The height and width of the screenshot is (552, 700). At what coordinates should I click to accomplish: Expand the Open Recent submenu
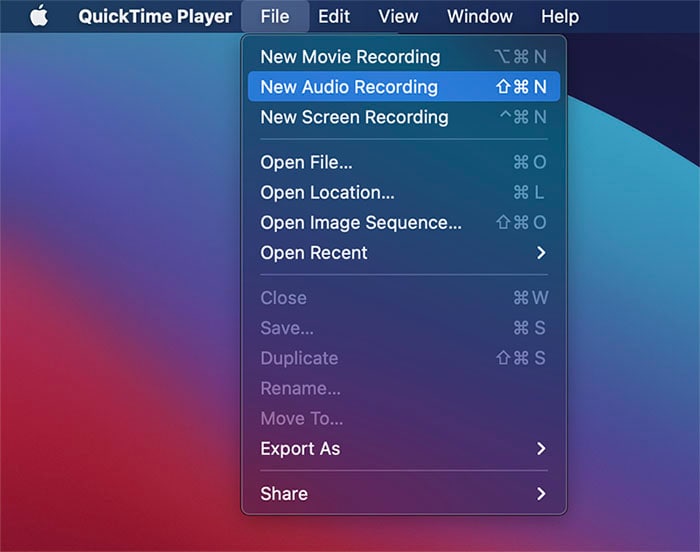coord(404,253)
